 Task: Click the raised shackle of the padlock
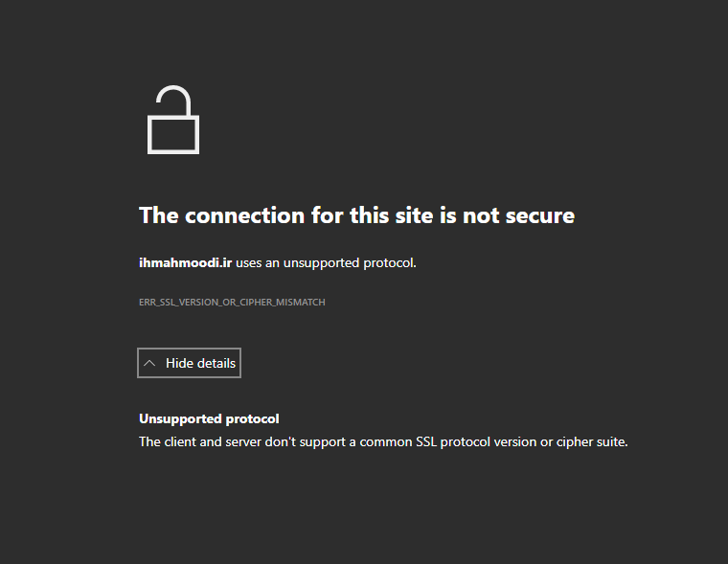[172, 99]
